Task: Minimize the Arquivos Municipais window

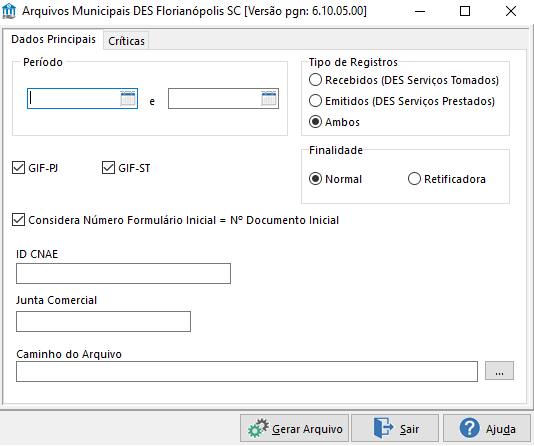Action: (420, 11)
